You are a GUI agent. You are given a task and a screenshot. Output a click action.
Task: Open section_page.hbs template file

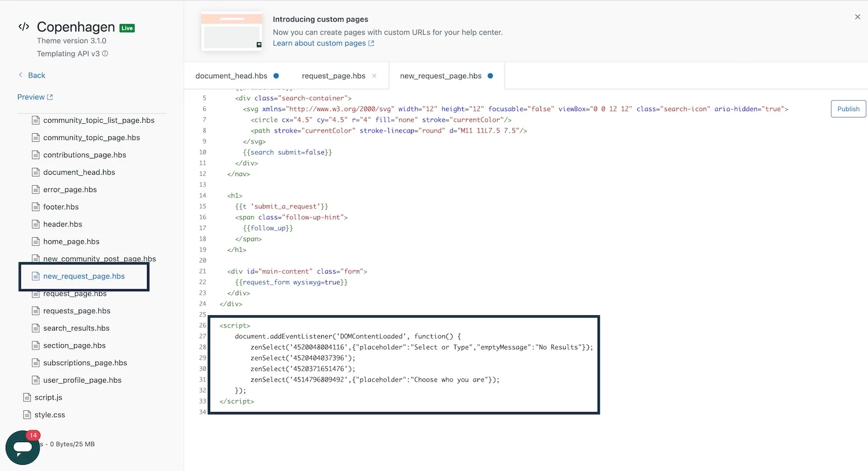75,345
